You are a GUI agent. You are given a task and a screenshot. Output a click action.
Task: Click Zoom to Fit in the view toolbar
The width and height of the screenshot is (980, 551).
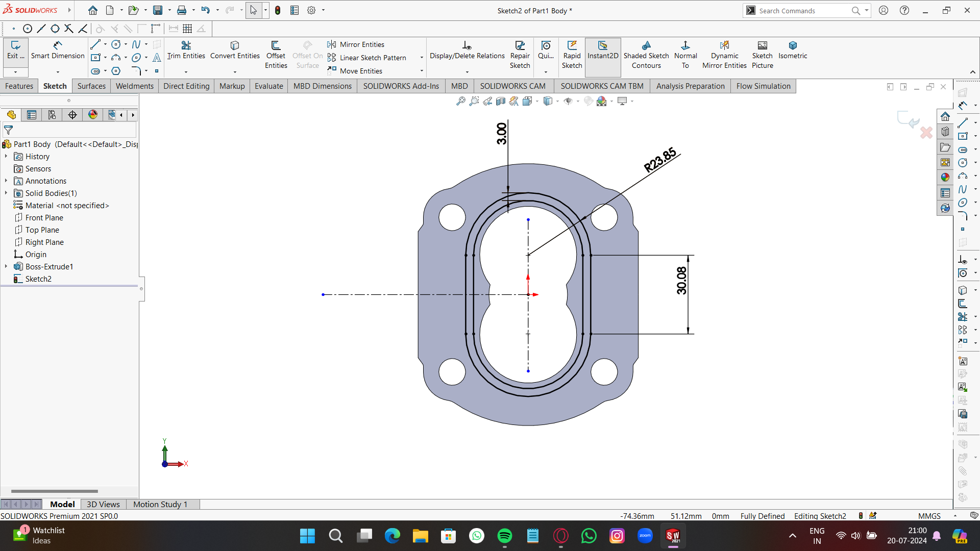[460, 101]
